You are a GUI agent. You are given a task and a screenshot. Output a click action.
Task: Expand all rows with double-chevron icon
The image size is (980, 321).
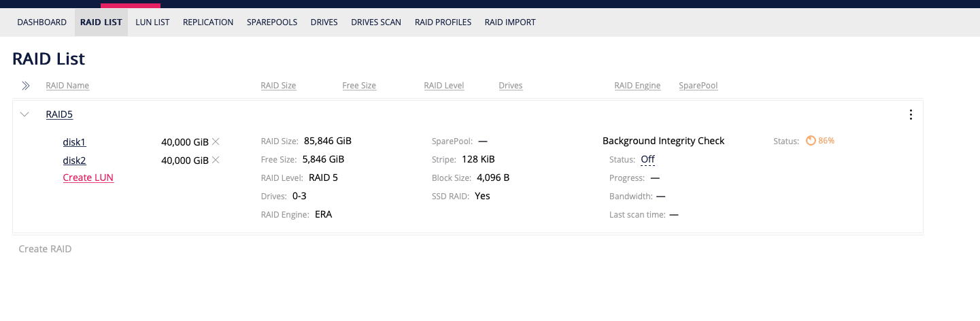point(25,86)
